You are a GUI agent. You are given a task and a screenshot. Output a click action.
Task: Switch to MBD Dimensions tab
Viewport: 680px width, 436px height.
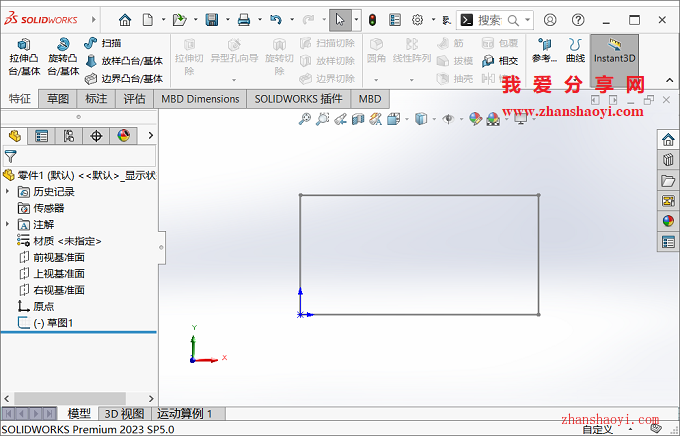(x=200, y=99)
